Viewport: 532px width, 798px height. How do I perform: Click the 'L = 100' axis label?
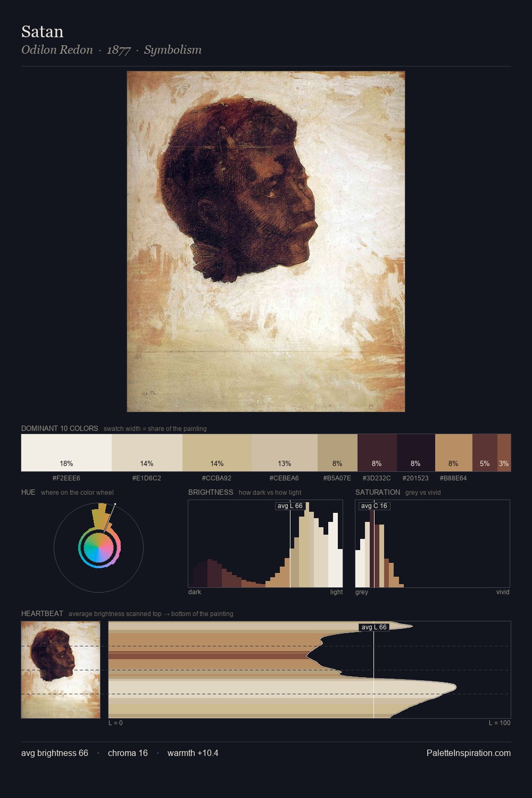[x=500, y=723]
